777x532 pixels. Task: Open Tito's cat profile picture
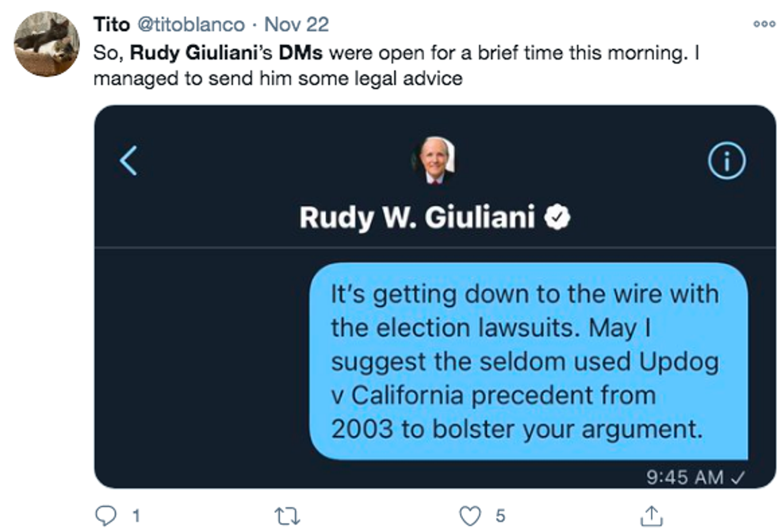(48, 44)
